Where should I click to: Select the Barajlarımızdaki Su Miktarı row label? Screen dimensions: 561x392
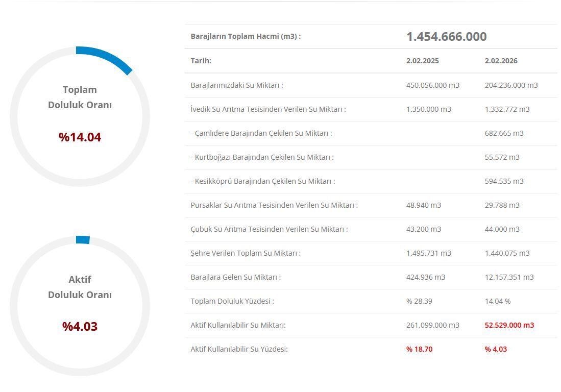coord(237,85)
